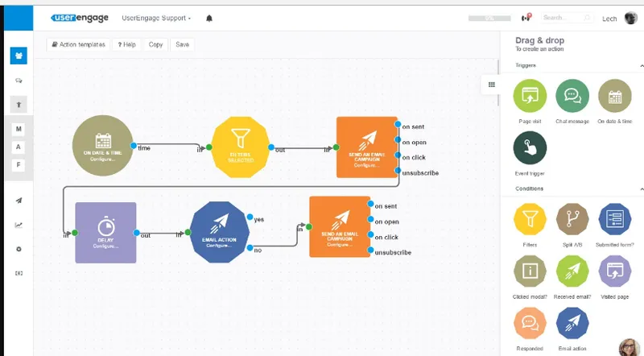
Task: Click the Help button
Action: 126,44
